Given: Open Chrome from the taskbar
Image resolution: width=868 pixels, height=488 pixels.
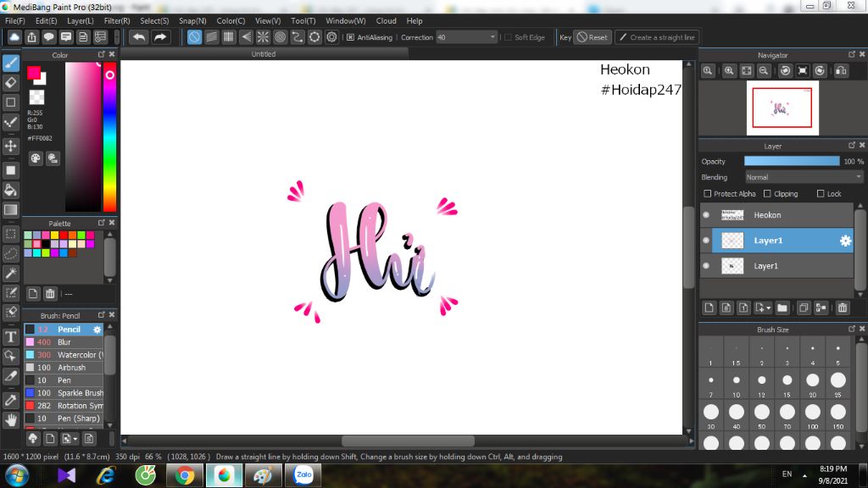Looking at the screenshot, I should coord(184,475).
